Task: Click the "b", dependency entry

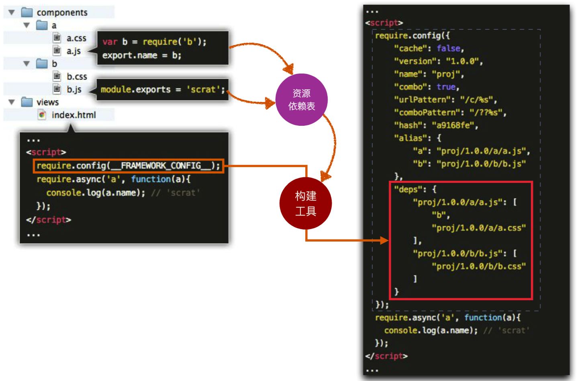Action: [441, 215]
